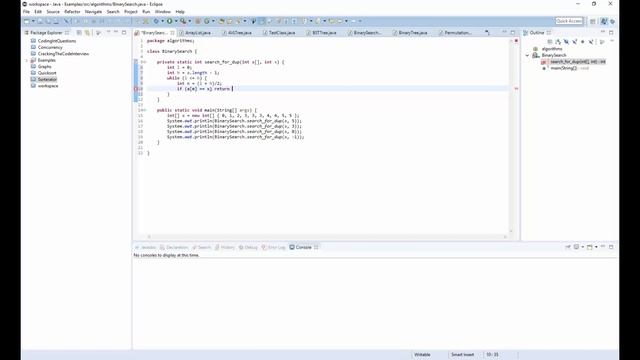The width and height of the screenshot is (640, 360).
Task: Click Collapse All in Package Explorer
Action: click(x=79, y=32)
